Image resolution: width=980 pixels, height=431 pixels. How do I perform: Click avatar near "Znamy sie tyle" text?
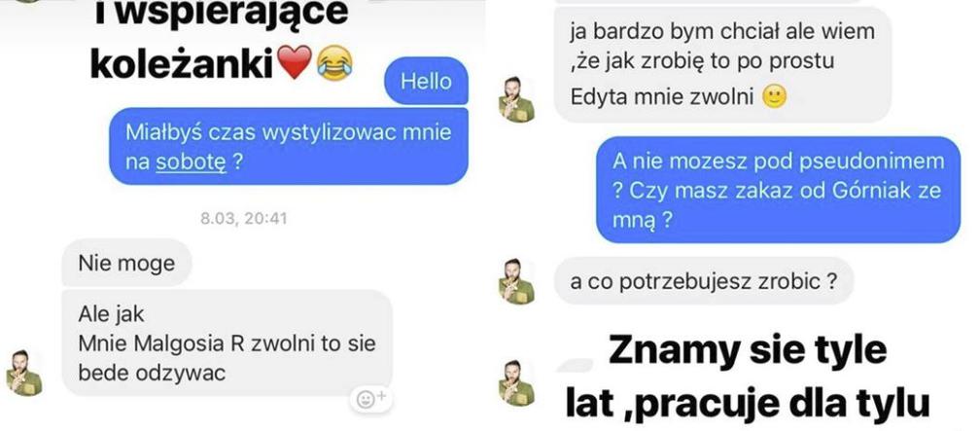(x=516, y=382)
